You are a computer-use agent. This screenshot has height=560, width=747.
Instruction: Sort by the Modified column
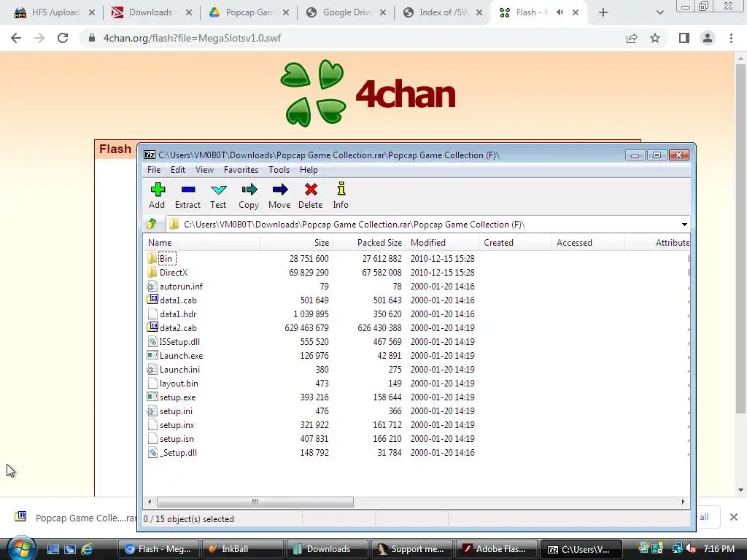tap(442, 242)
